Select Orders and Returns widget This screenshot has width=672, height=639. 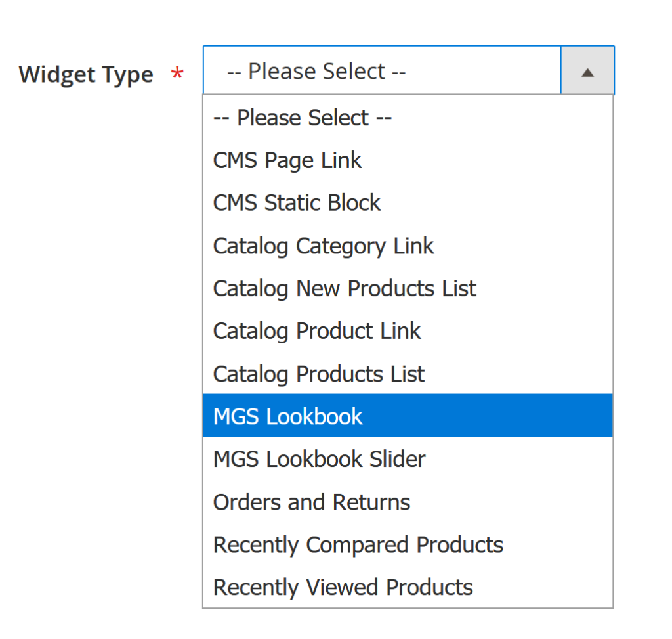tap(312, 502)
